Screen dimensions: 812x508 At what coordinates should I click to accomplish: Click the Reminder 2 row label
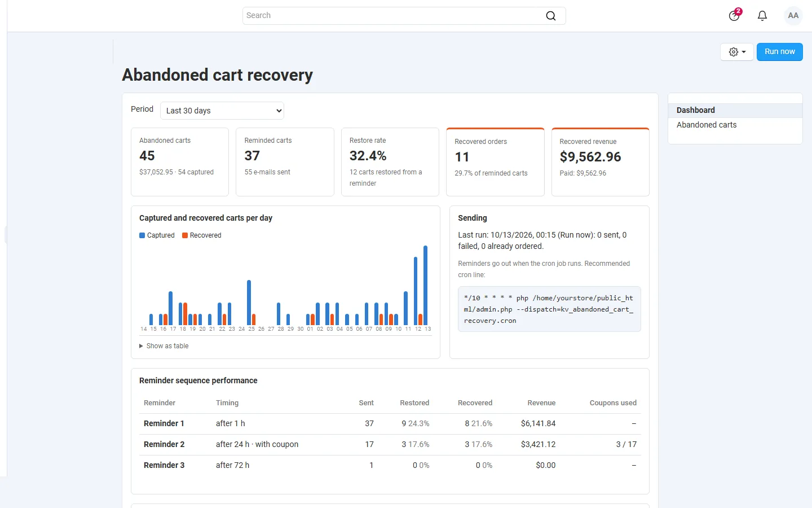(164, 444)
